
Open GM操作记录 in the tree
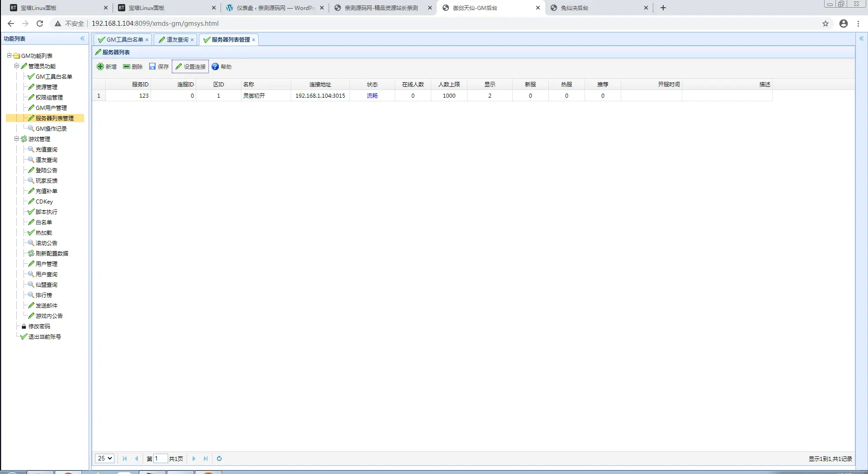pos(51,128)
